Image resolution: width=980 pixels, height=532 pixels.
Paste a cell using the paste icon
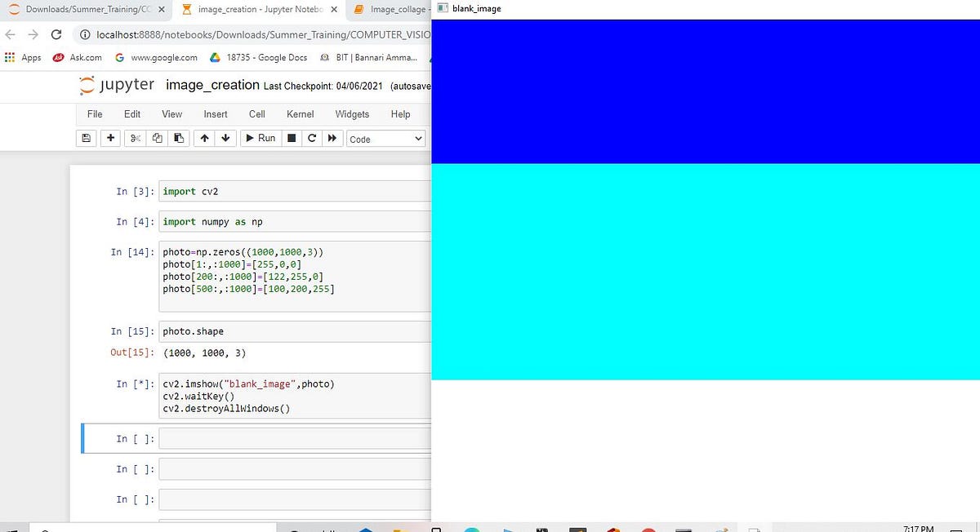point(178,138)
